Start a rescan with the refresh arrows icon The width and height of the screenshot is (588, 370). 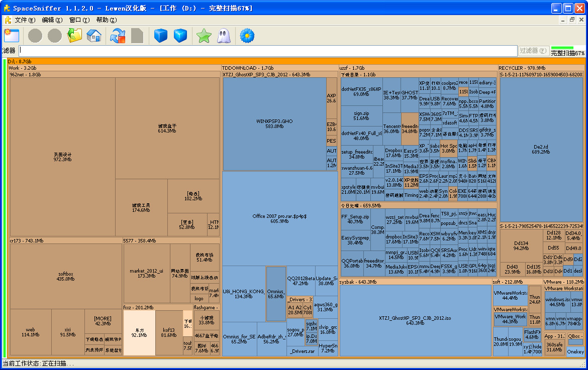(x=118, y=36)
